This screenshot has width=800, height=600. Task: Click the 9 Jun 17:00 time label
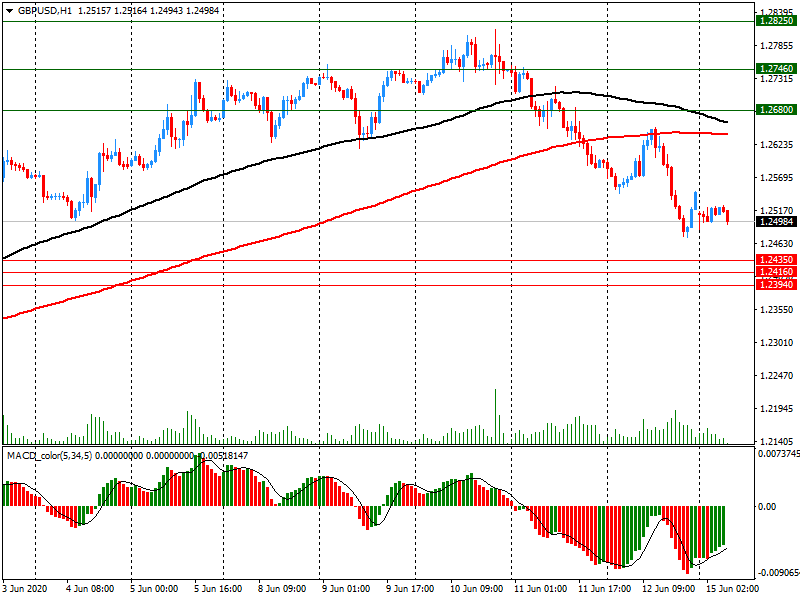click(410, 589)
